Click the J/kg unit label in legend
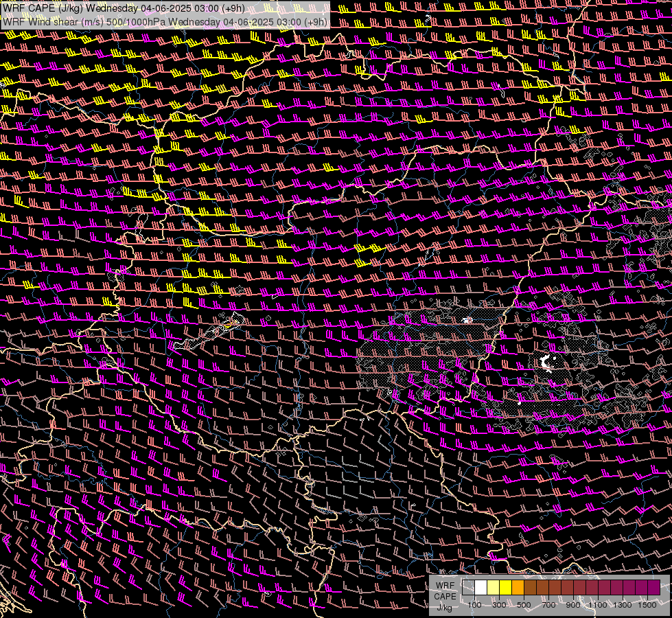Image resolution: width=672 pixels, height=618 pixels. 444,608
